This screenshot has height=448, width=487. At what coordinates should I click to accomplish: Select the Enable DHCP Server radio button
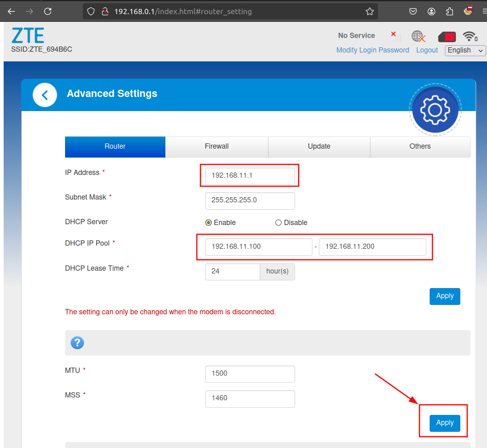(209, 223)
